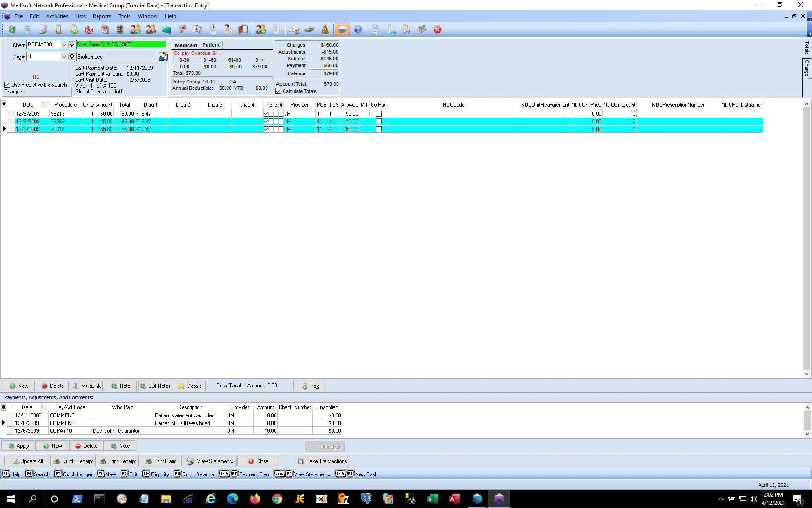Click the magnifier search icon beside Chart field
This screenshot has width=812, height=508.
72,44
